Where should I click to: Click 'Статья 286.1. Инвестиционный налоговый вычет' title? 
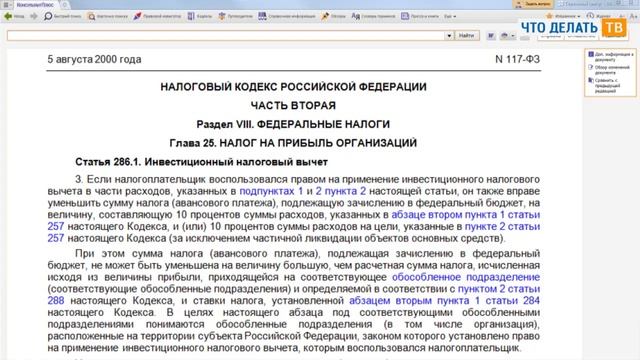201,162
